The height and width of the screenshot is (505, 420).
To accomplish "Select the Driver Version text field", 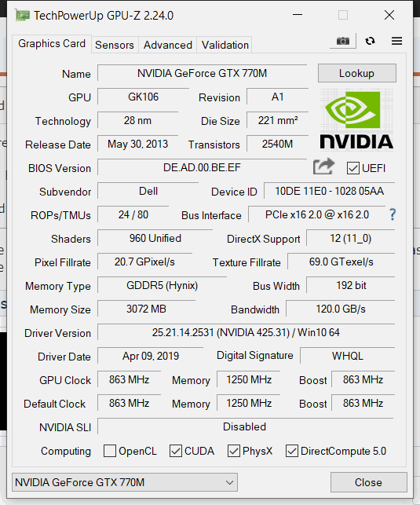I will [247, 332].
